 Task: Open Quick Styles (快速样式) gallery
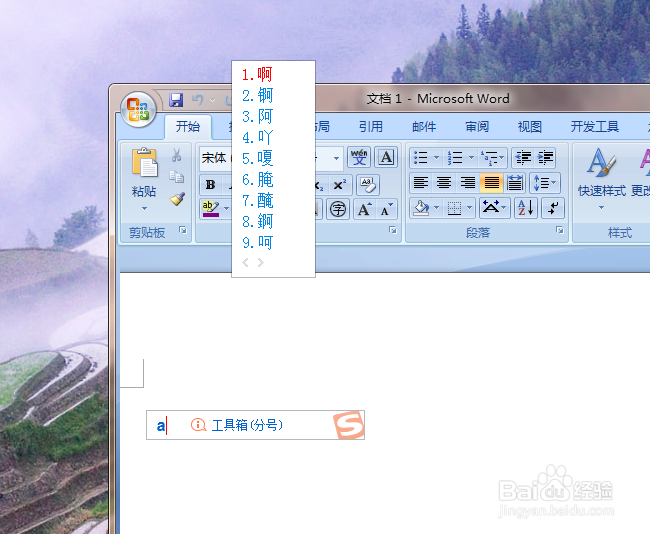click(x=601, y=177)
